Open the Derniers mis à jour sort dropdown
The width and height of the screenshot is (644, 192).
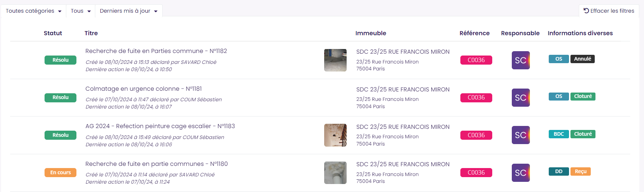(129, 11)
